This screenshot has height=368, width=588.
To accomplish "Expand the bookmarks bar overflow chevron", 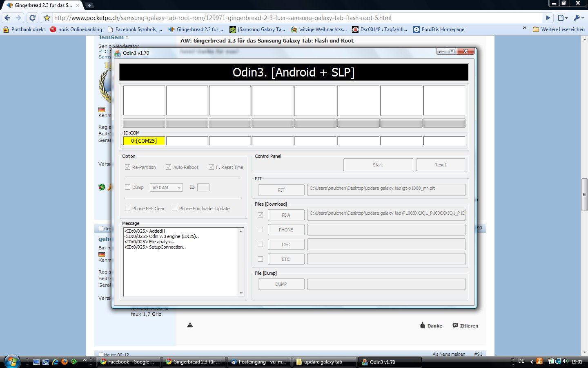I will [525, 28].
